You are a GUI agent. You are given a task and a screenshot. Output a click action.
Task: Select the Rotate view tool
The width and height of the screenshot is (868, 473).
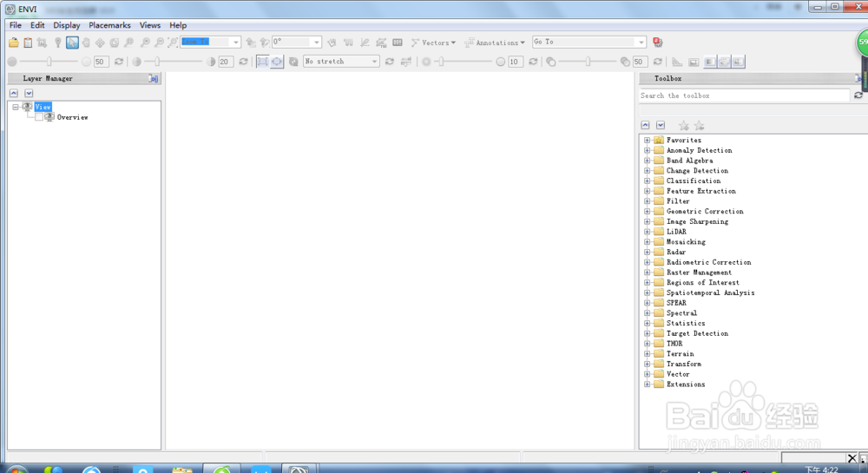[114, 43]
